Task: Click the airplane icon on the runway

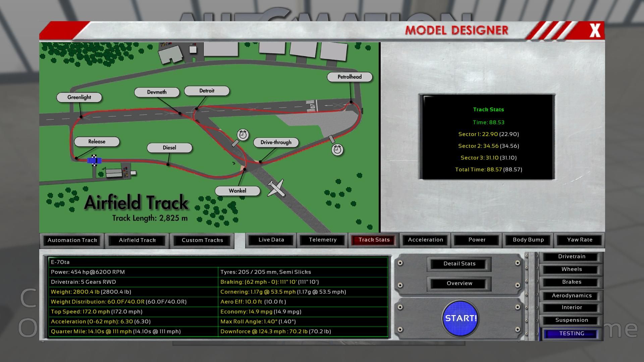Action: pos(276,188)
